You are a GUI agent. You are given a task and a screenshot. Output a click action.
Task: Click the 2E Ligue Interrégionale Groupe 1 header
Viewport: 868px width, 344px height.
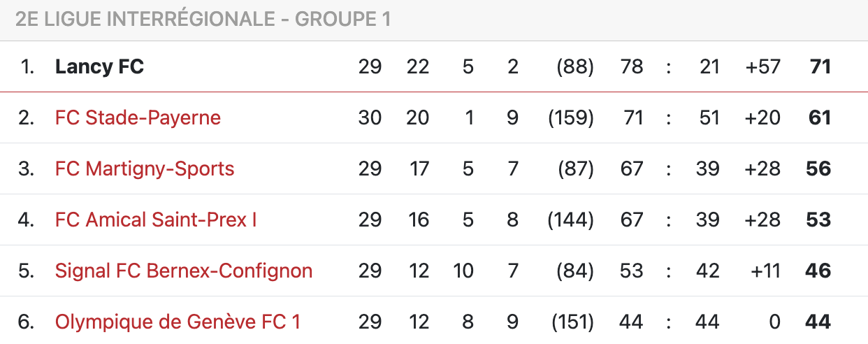(203, 20)
